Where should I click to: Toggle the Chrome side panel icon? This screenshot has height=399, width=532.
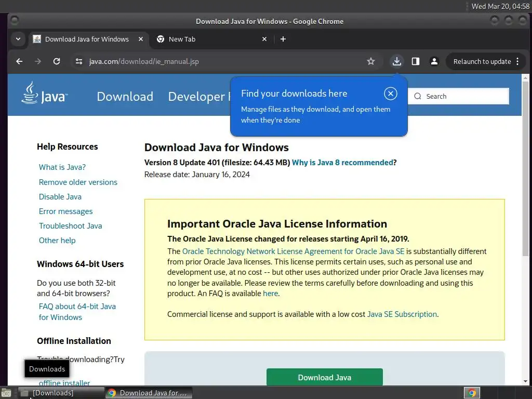(415, 61)
